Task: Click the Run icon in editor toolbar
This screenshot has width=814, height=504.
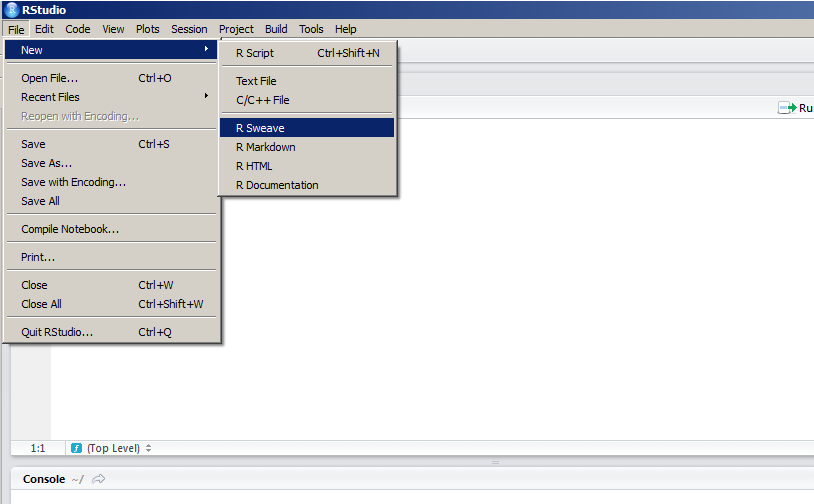Action: pyautogui.click(x=786, y=108)
